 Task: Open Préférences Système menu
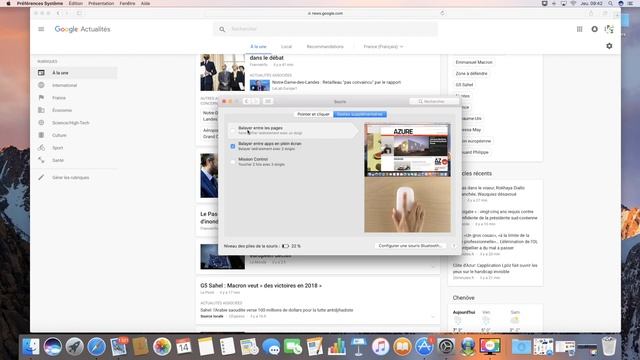coord(40,3)
